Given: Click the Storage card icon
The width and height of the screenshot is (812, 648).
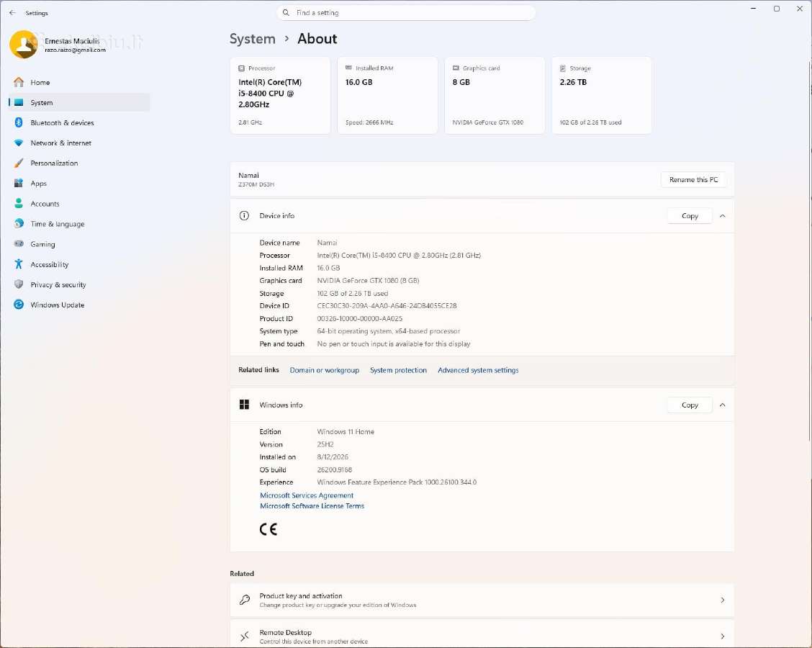Looking at the screenshot, I should 562,68.
